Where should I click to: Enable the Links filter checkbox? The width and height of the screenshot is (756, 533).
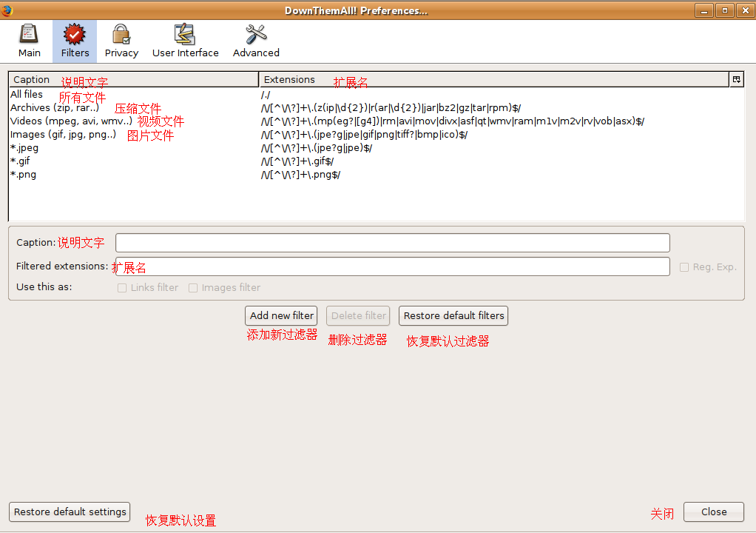click(x=123, y=288)
